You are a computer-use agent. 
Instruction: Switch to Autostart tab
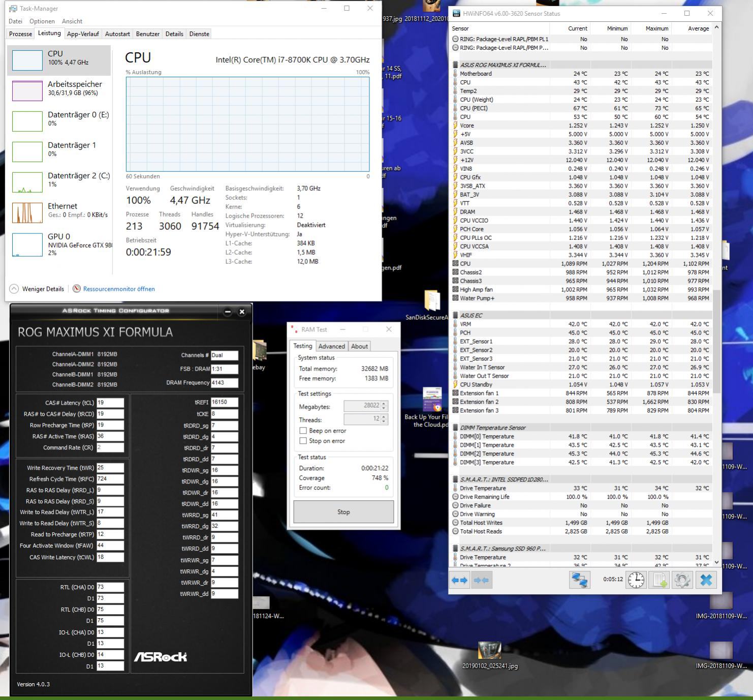tap(117, 34)
